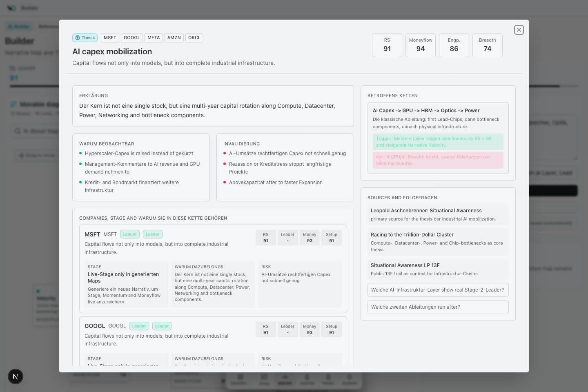This screenshot has height=392, width=588.
Task: Click the Setup 91 box in MSFT row
Action: 332,238
